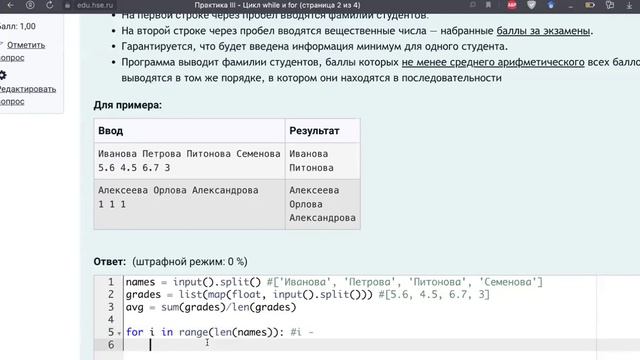Collapse the for loop fold arrow on line 5
The image size is (640, 360).
[x=119, y=333]
